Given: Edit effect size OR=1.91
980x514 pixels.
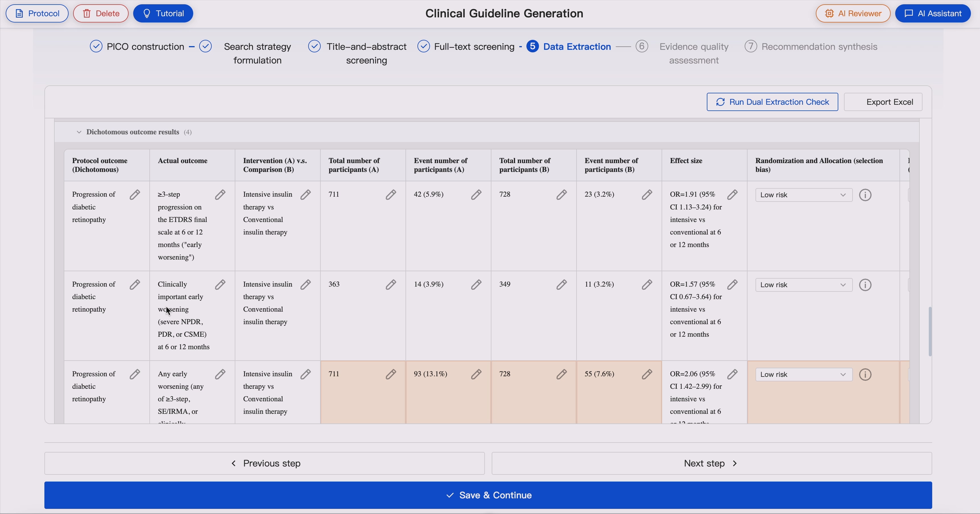Looking at the screenshot, I should [732, 195].
